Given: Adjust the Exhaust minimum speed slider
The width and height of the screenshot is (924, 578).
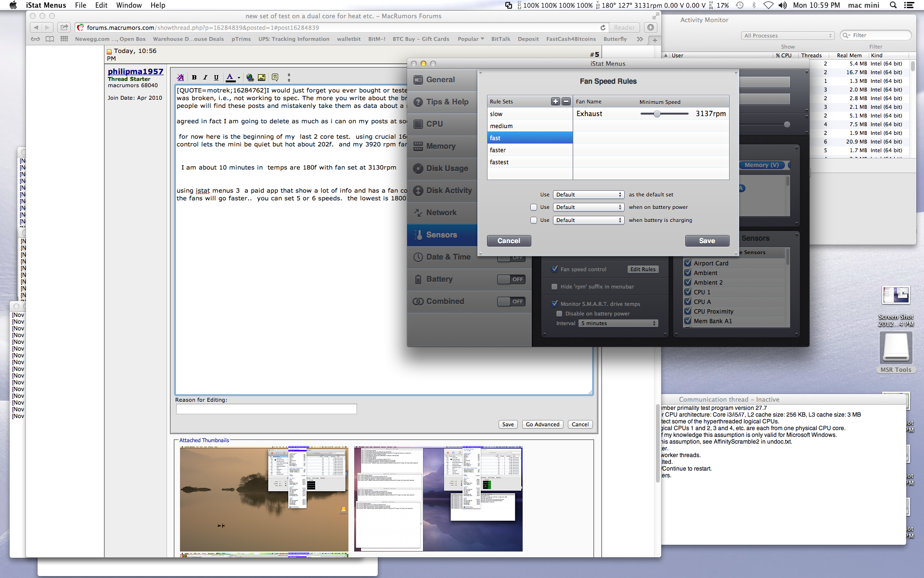Looking at the screenshot, I should 657,114.
